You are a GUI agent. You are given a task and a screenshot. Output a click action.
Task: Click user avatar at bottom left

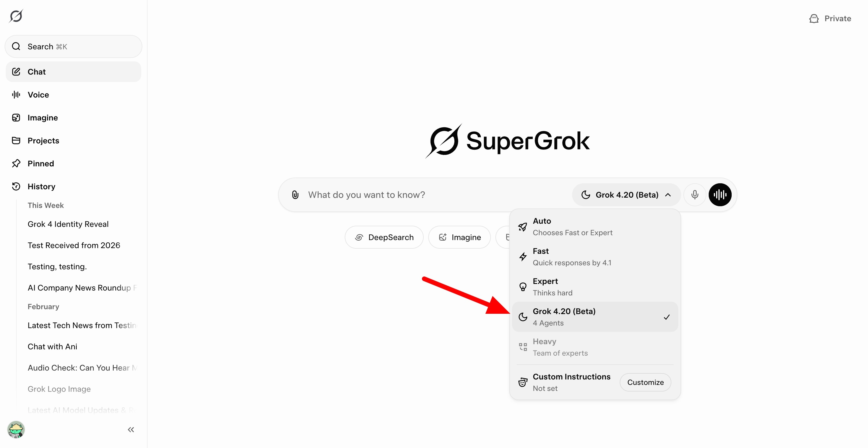tap(16, 429)
